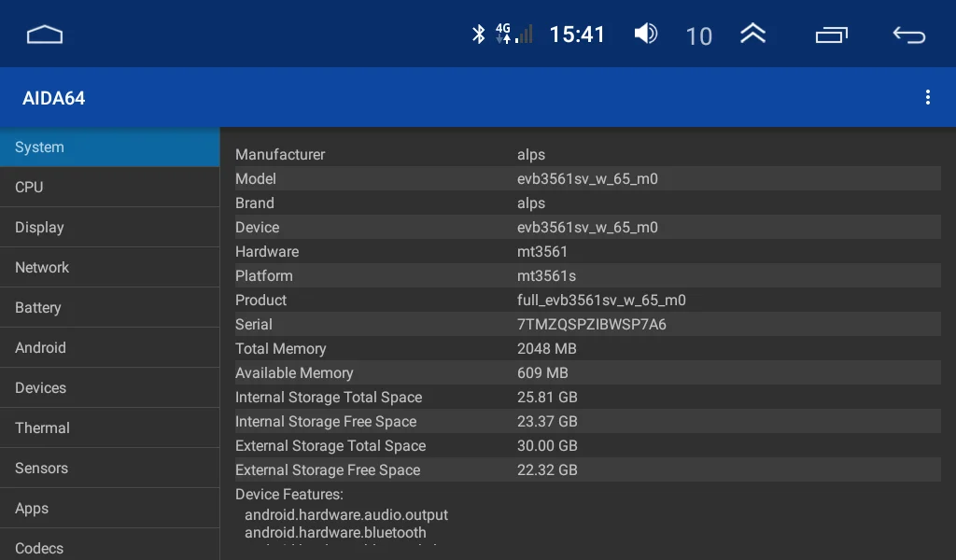Select the Sensors section

coord(109,469)
